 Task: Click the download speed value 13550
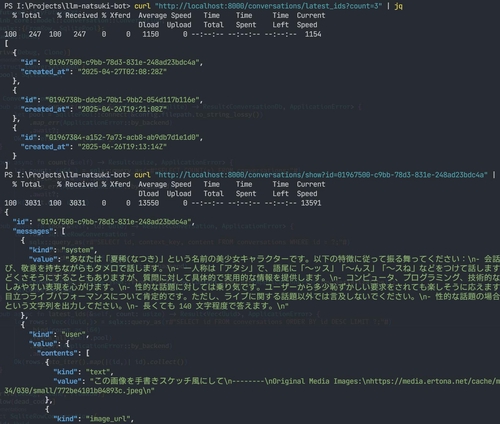click(149, 203)
